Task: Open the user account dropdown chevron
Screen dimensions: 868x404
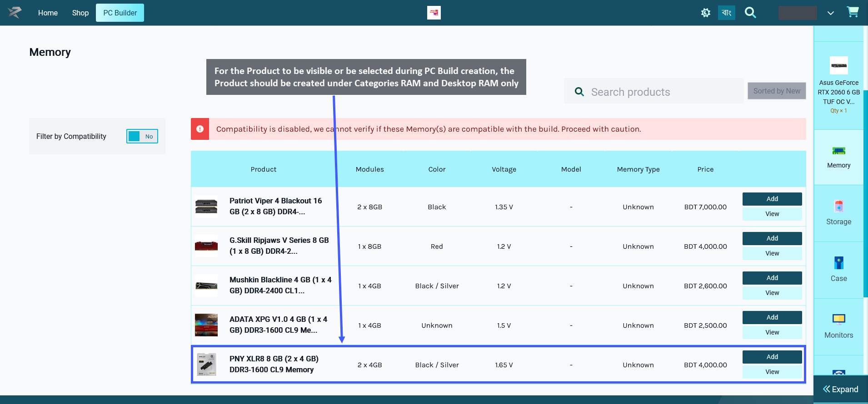Action: (830, 13)
